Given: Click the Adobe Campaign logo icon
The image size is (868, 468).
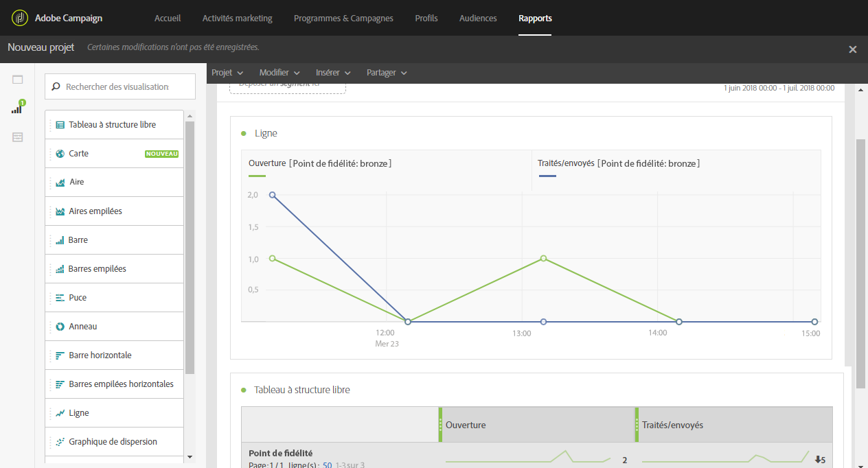Looking at the screenshot, I should pos(19,18).
